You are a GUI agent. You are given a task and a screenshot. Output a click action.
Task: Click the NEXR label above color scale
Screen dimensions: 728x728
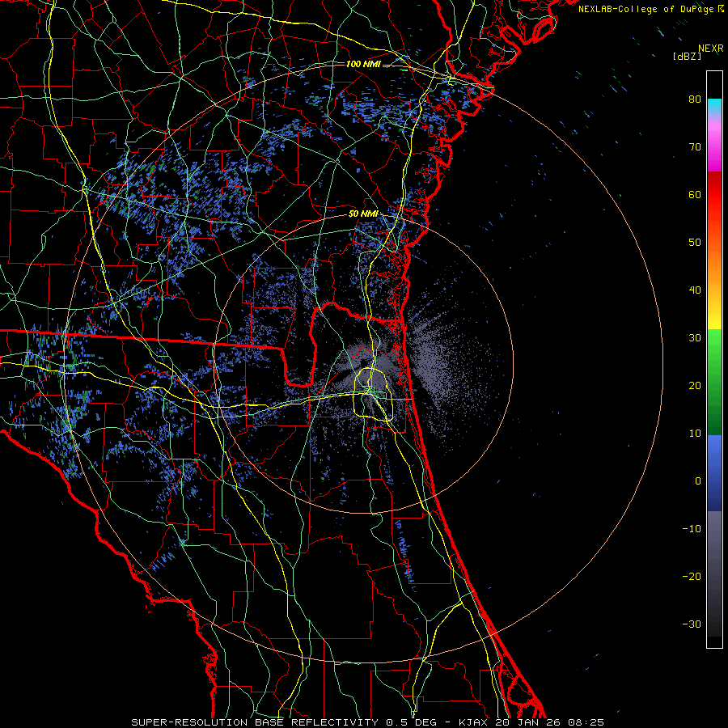click(711, 49)
